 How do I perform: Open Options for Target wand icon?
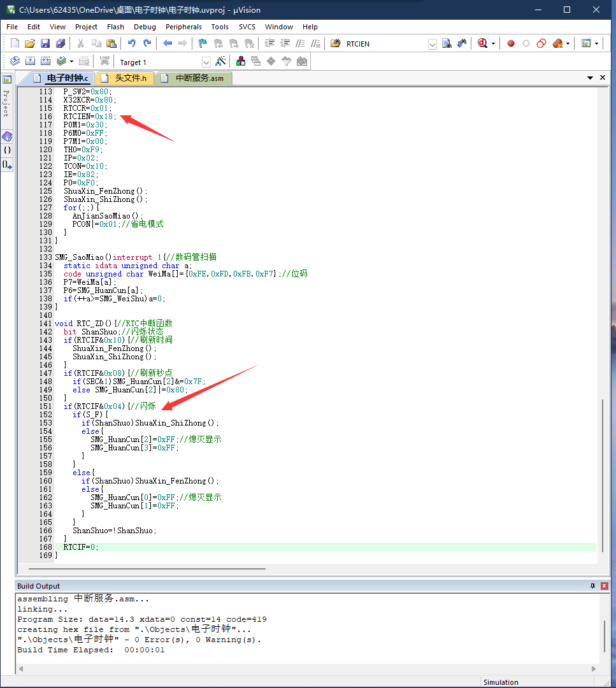click(x=220, y=61)
